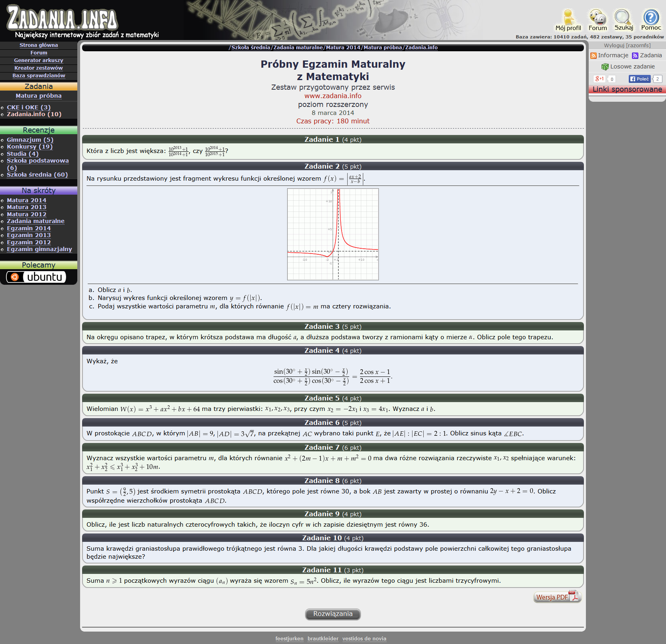
Task: Click Zadania maturalne in the breadcrumb
Action: click(x=298, y=48)
